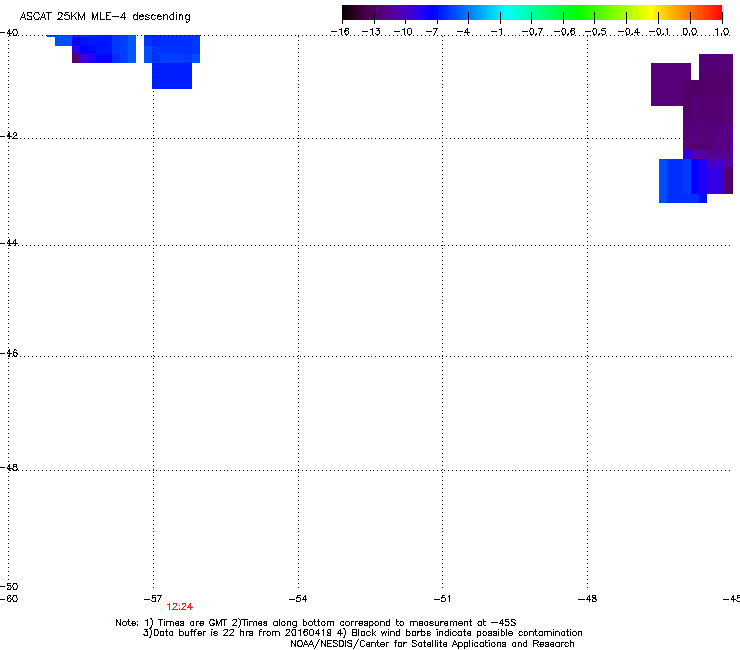Image resolution: width=740 pixels, height=650 pixels.
Task: Click the '-0.5' color scale label
Action: (596, 32)
